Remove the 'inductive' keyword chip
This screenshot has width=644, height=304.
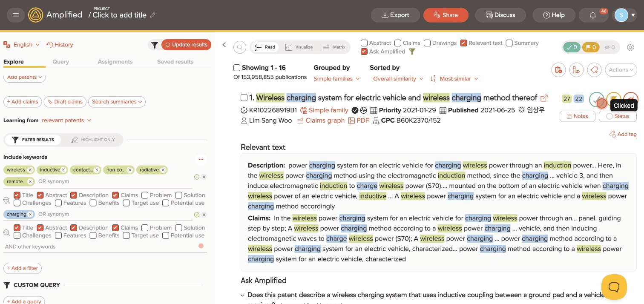tap(63, 170)
